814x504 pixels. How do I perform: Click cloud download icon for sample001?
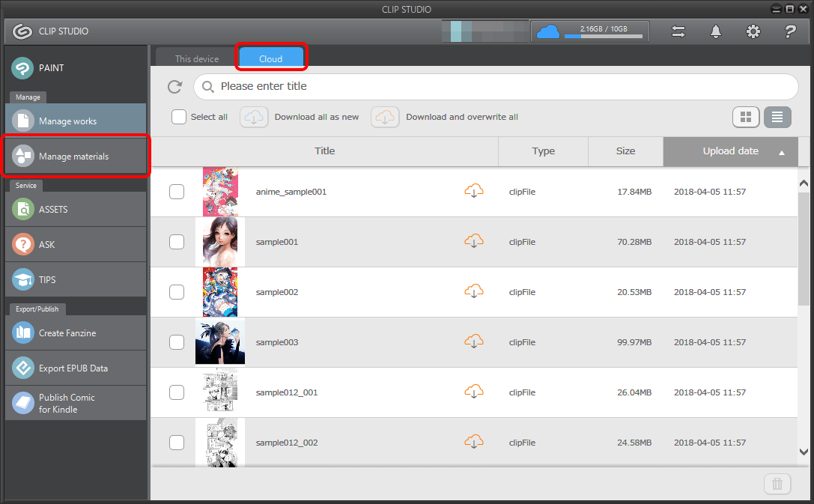pos(473,241)
